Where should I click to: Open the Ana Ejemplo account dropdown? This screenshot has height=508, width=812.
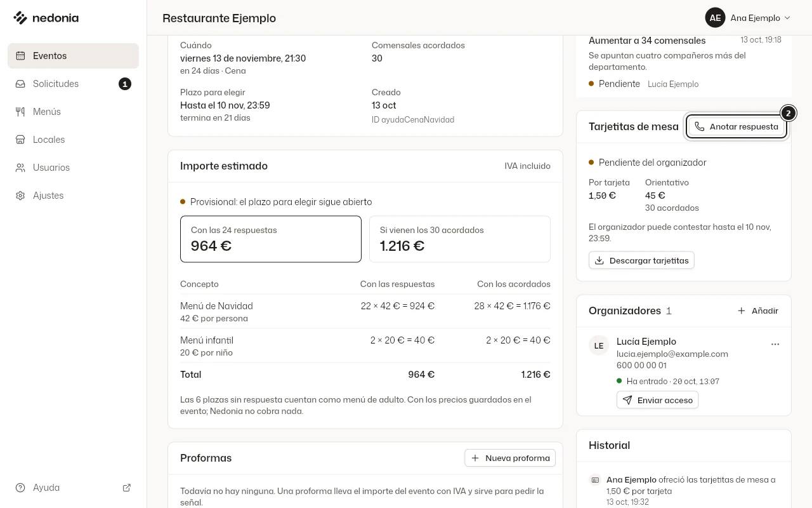click(x=748, y=18)
